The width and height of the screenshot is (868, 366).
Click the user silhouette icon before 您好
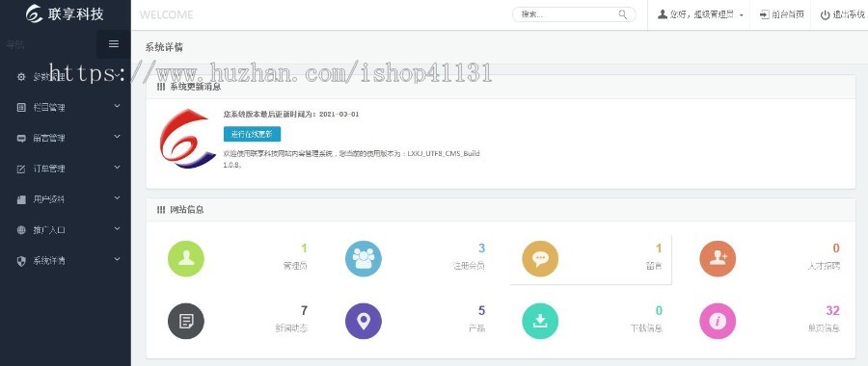pos(662,14)
